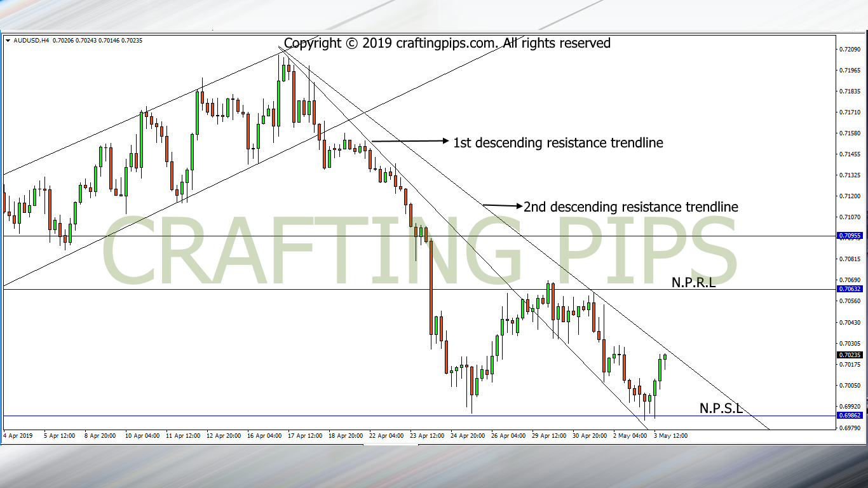868x488 pixels.
Task: Click the AUDUSD,H4 symbol title text
Action: (x=31, y=41)
